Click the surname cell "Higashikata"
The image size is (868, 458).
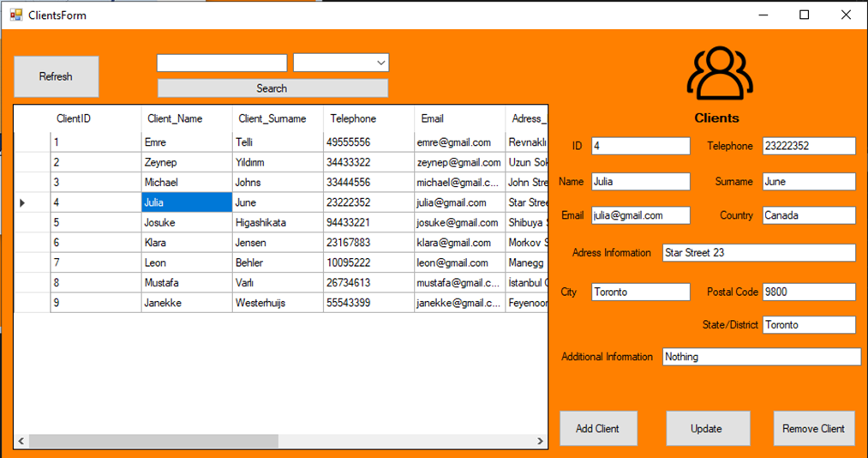tap(278, 223)
